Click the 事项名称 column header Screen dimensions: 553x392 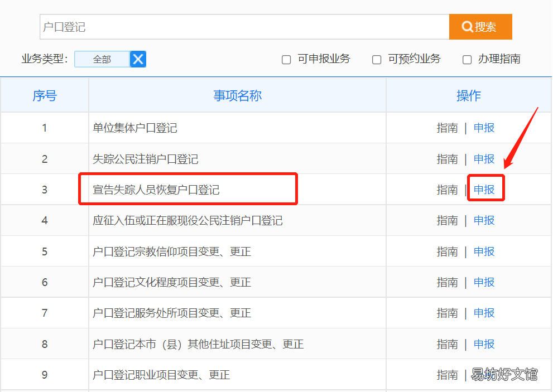(x=237, y=95)
